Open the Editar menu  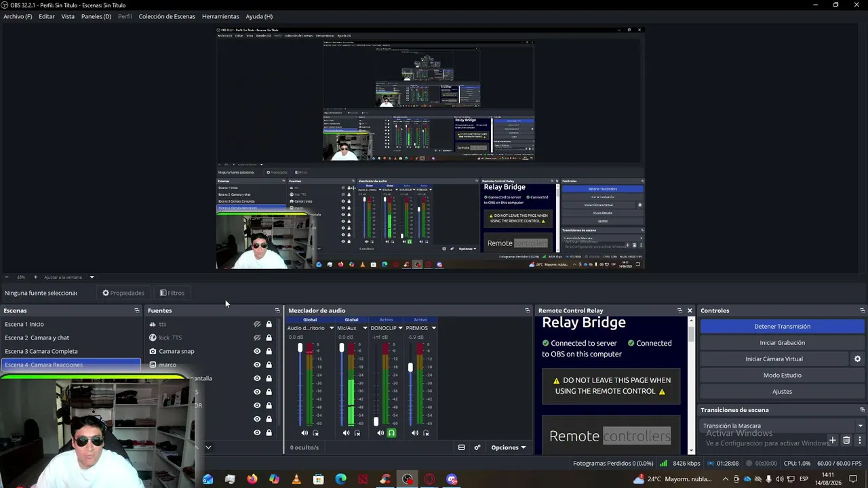47,16
